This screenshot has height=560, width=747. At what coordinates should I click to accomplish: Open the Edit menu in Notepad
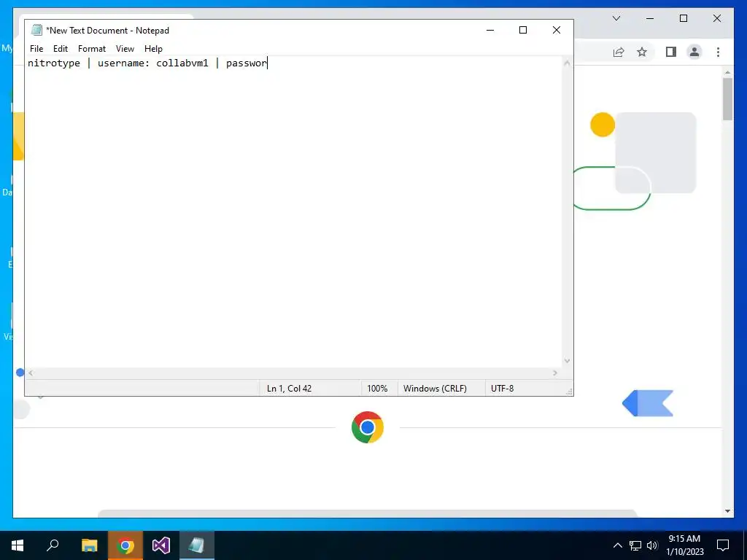tap(61, 49)
